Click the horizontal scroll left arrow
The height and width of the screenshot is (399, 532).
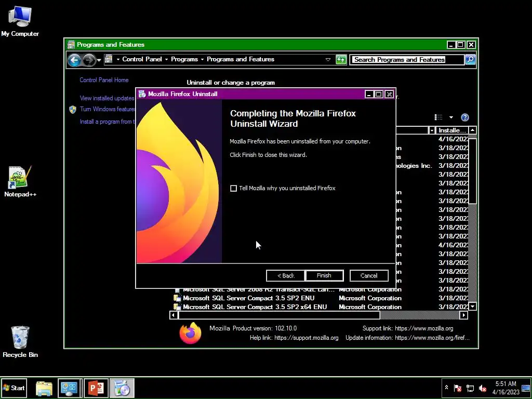point(173,315)
